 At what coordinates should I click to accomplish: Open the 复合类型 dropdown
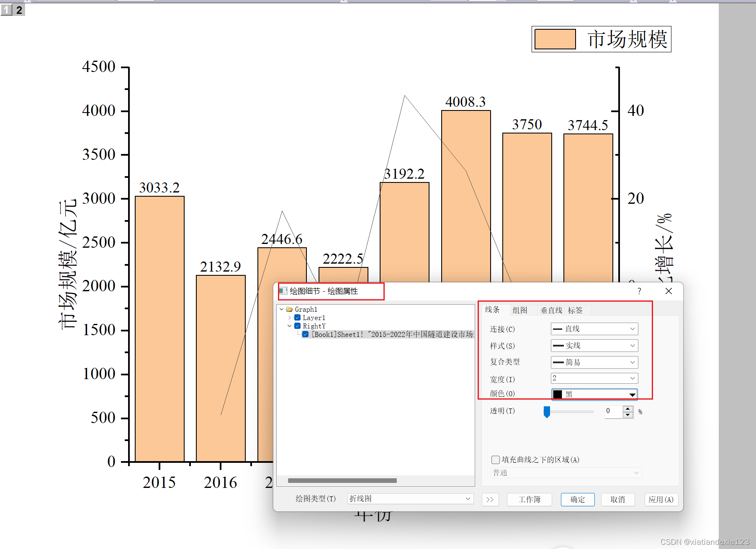(594, 362)
